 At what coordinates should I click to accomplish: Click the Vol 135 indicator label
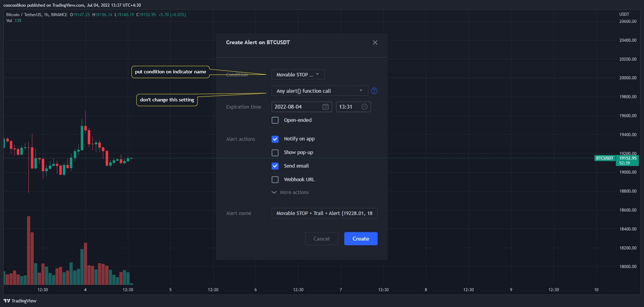[x=14, y=21]
